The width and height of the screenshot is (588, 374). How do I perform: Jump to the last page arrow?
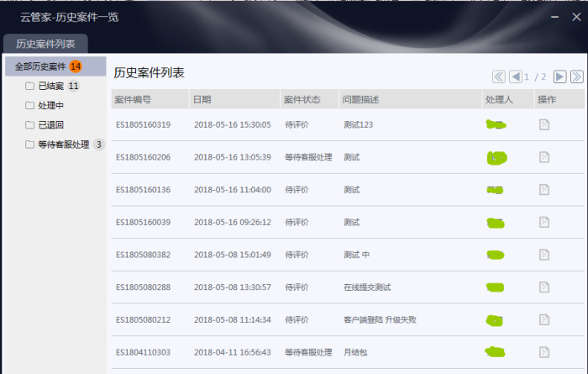(x=577, y=76)
